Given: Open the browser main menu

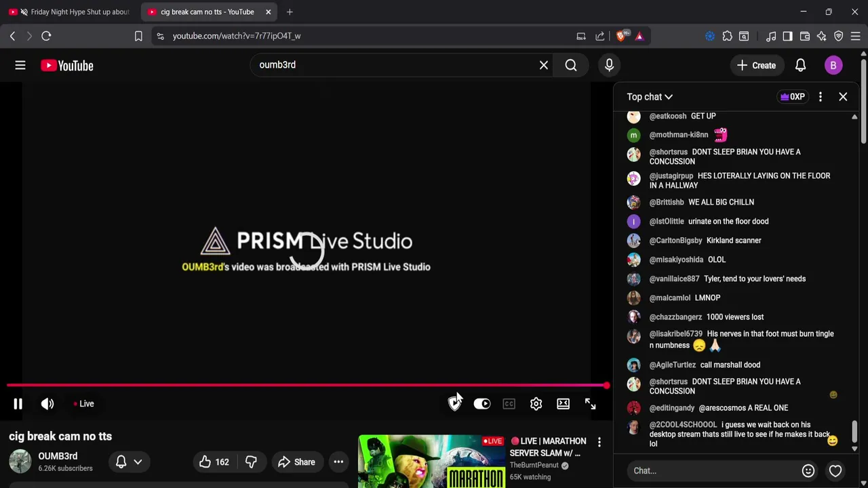Looking at the screenshot, I should 856,36.
